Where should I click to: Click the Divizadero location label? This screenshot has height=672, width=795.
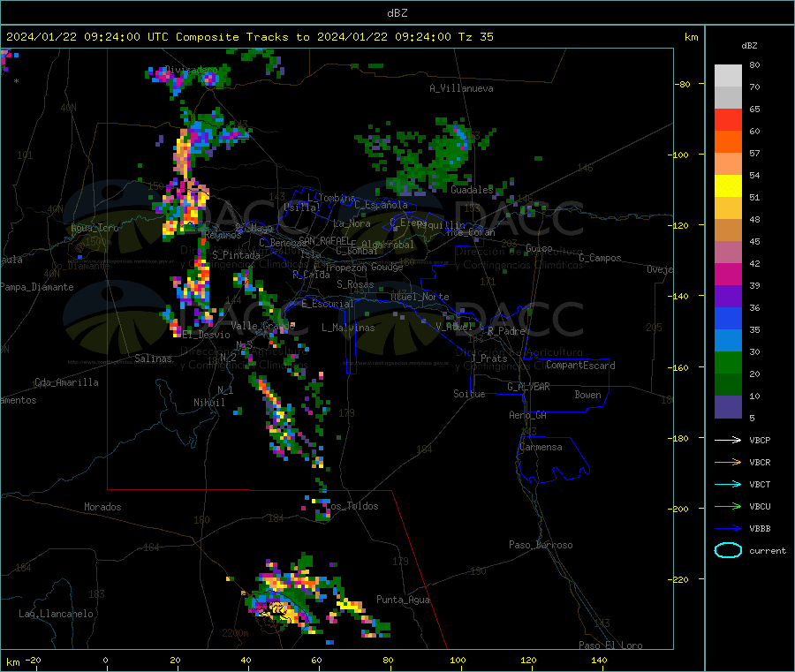coord(192,70)
